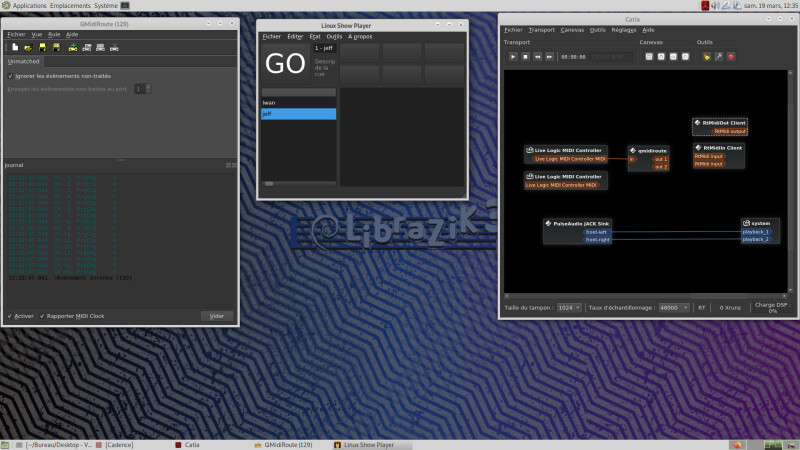This screenshot has width=800, height=450.
Task: Click qmidiroute out 1 port
Action: (661, 159)
